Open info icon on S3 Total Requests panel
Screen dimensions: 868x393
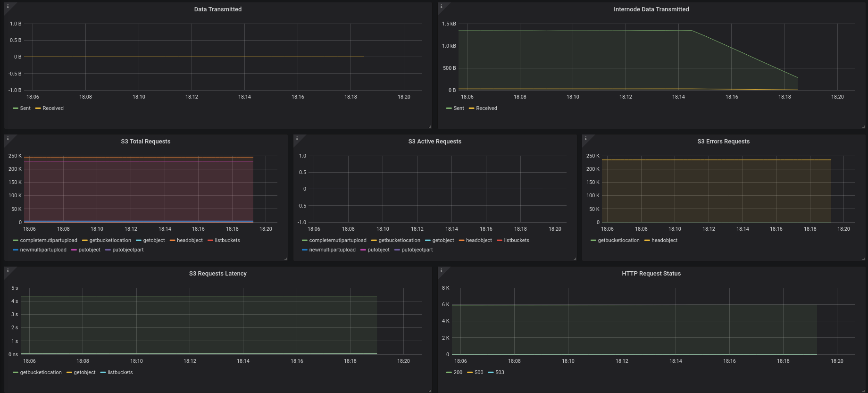[x=8, y=138]
